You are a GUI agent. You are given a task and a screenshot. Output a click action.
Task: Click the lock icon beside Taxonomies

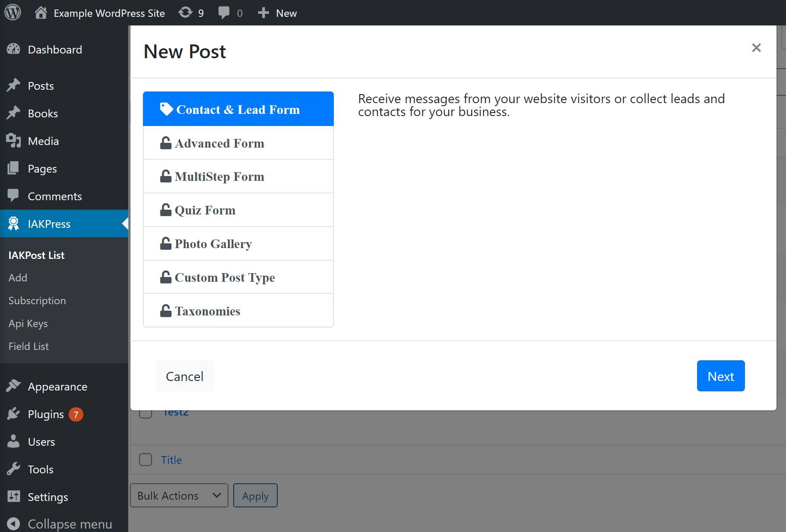click(x=166, y=311)
